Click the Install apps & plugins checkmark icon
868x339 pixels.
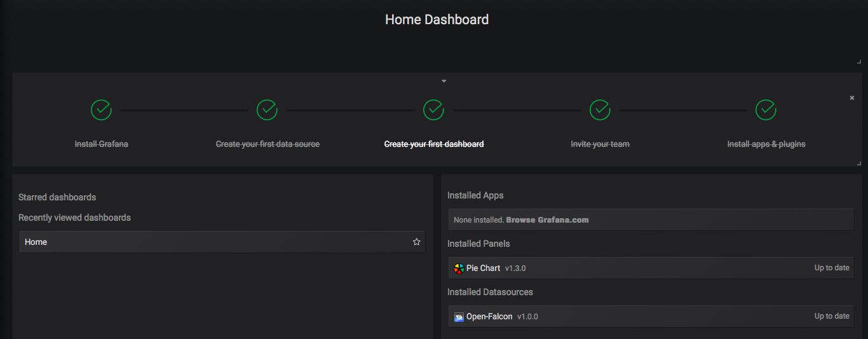point(766,109)
